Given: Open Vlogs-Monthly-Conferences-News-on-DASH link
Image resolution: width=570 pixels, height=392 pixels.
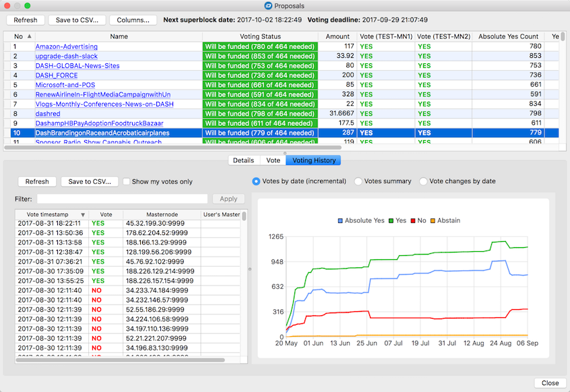Looking at the screenshot, I should [x=104, y=104].
